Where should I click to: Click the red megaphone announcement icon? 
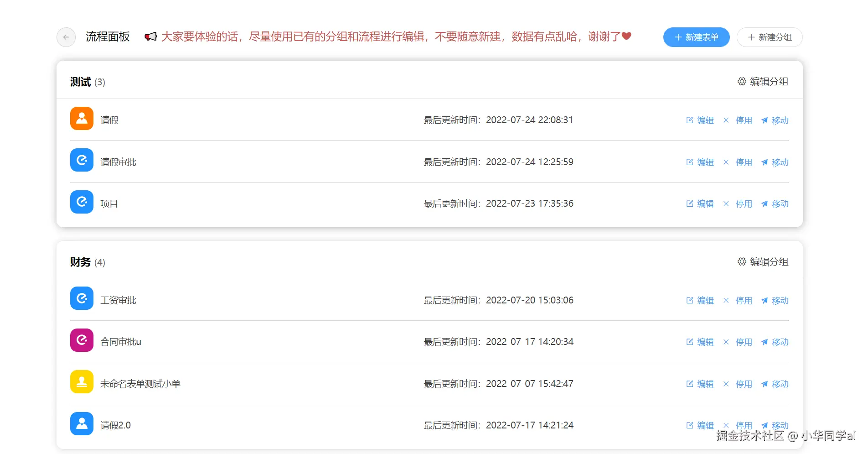point(150,37)
